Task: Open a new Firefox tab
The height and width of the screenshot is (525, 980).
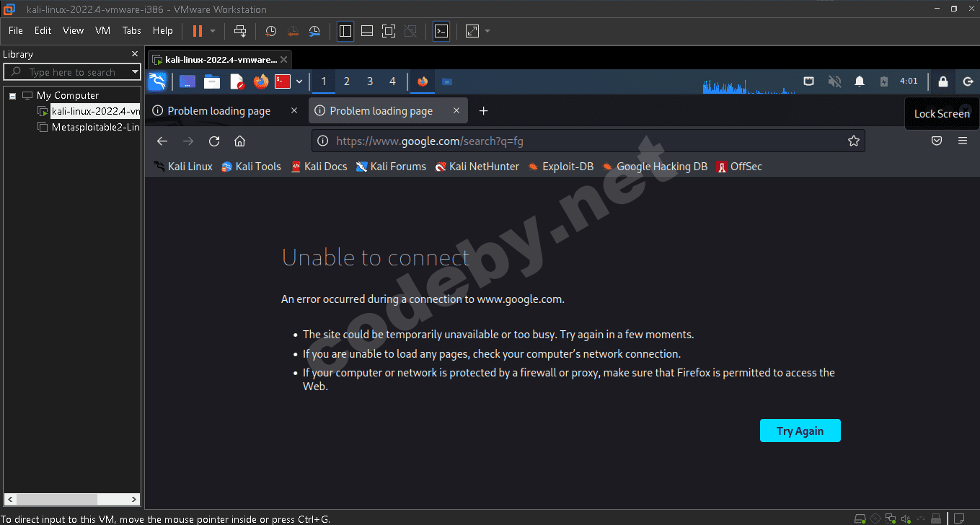Action: coord(484,111)
